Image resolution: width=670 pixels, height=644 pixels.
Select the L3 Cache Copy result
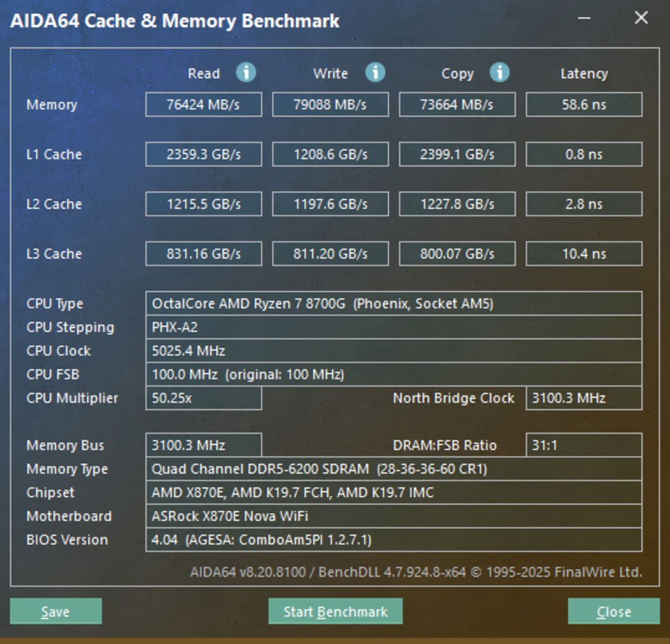coord(457,253)
